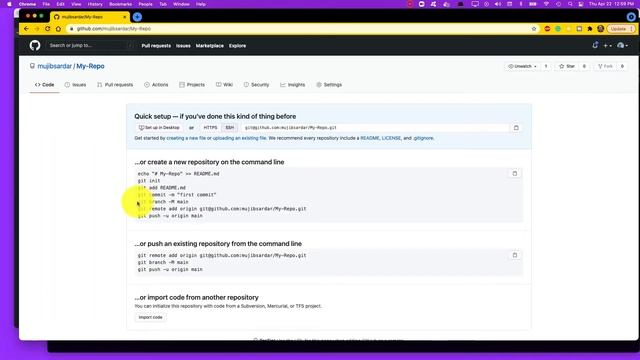The width and height of the screenshot is (640, 360).
Task: Open macOS Spotlight search icon
Action: pyautogui.click(x=570, y=4)
